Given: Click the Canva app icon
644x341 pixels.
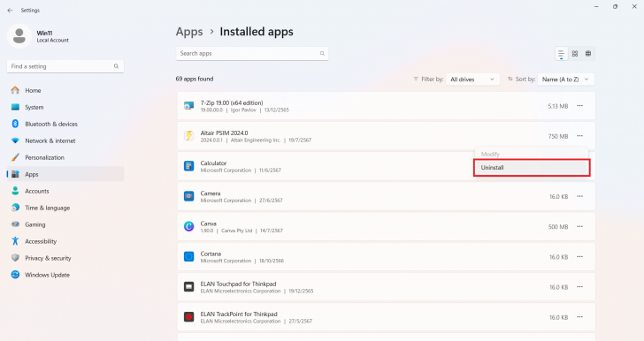Looking at the screenshot, I should click(x=189, y=226).
